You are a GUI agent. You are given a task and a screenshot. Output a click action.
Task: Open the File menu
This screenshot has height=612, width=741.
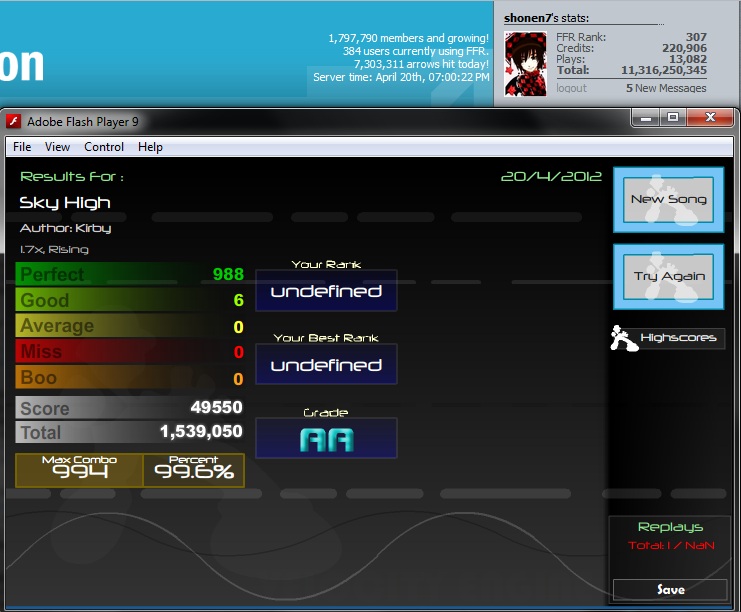(22, 147)
